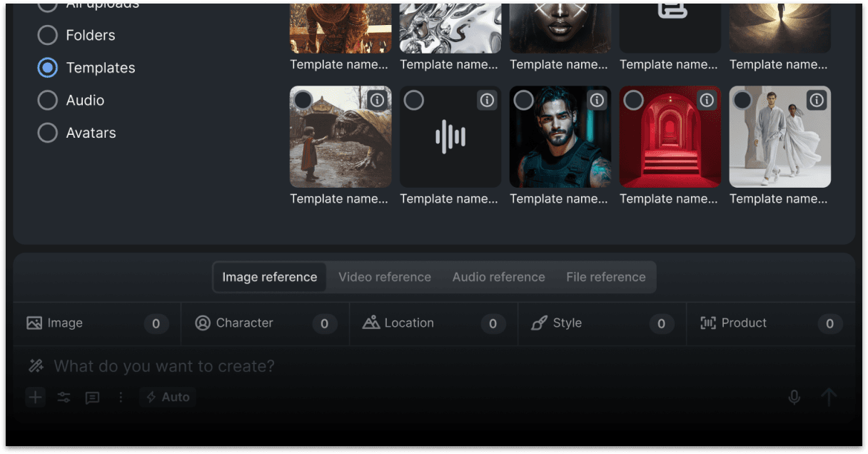Click the plus add attachment icon

[35, 397]
